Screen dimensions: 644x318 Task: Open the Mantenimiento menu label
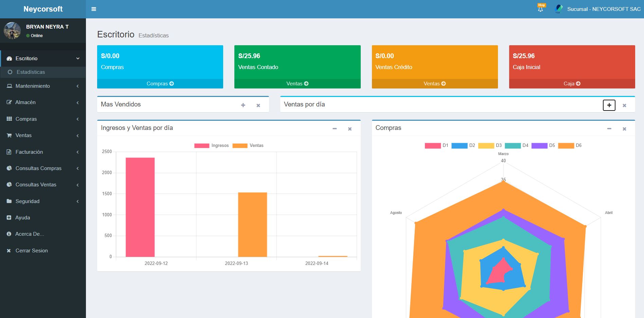[33, 86]
